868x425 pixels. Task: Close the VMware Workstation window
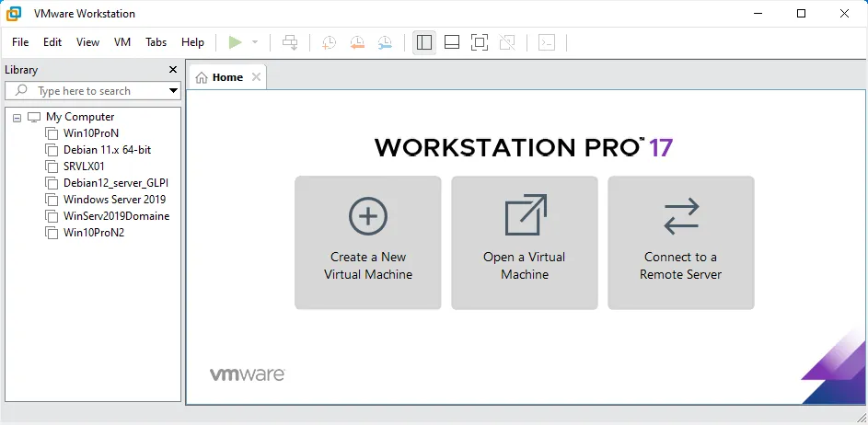(x=845, y=13)
